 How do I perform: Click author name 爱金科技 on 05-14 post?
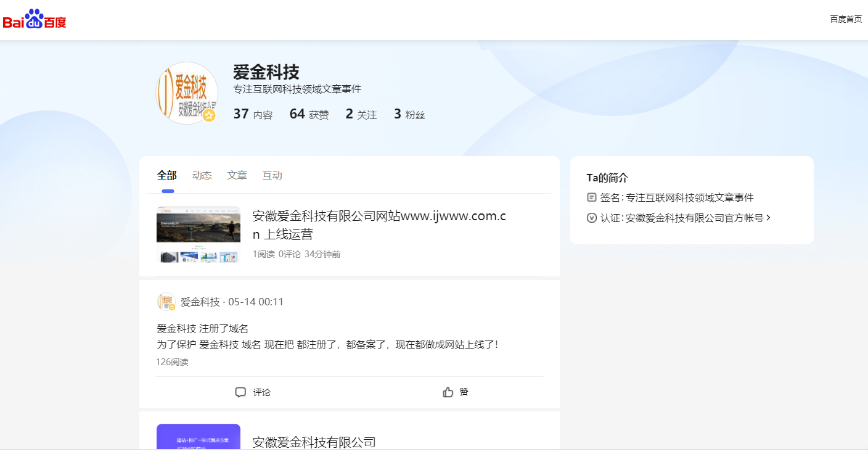click(200, 302)
